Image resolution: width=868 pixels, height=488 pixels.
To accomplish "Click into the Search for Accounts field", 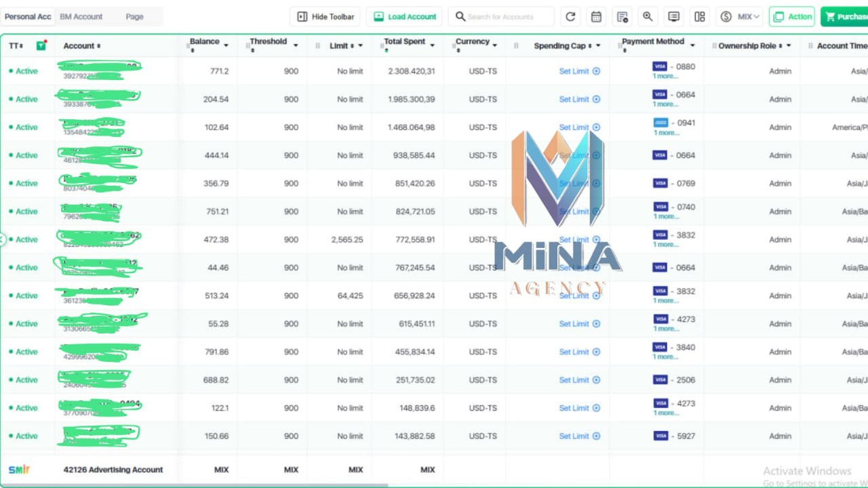I will [501, 17].
